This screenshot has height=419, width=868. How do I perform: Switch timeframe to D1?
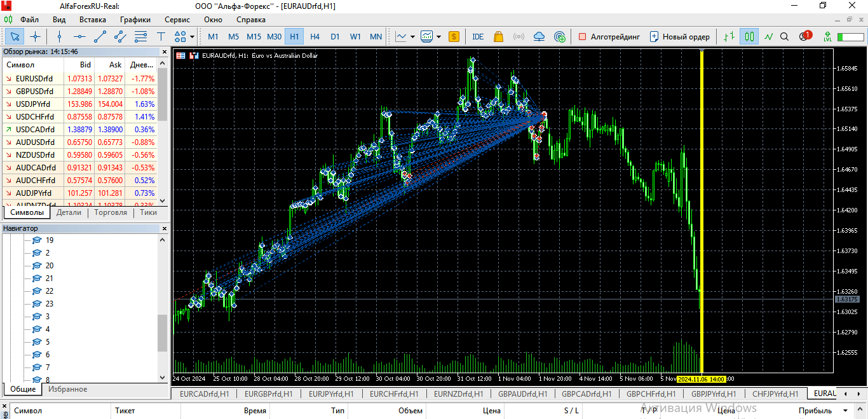point(335,36)
